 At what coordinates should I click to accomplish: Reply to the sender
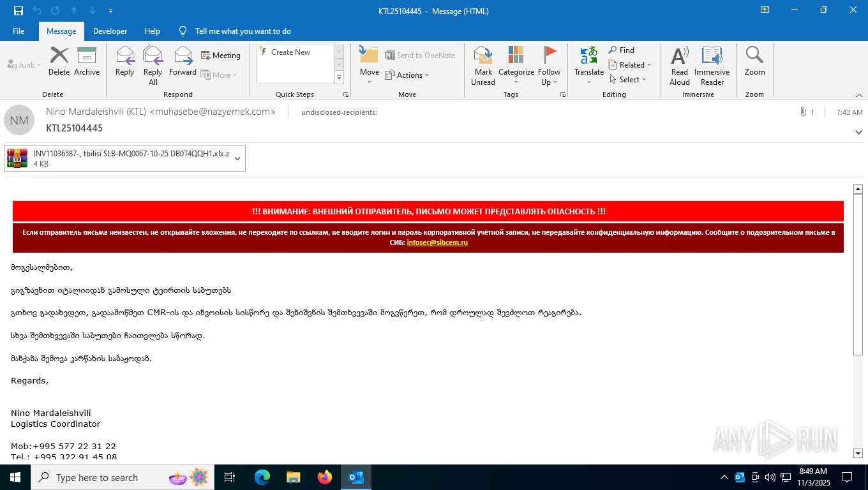124,61
